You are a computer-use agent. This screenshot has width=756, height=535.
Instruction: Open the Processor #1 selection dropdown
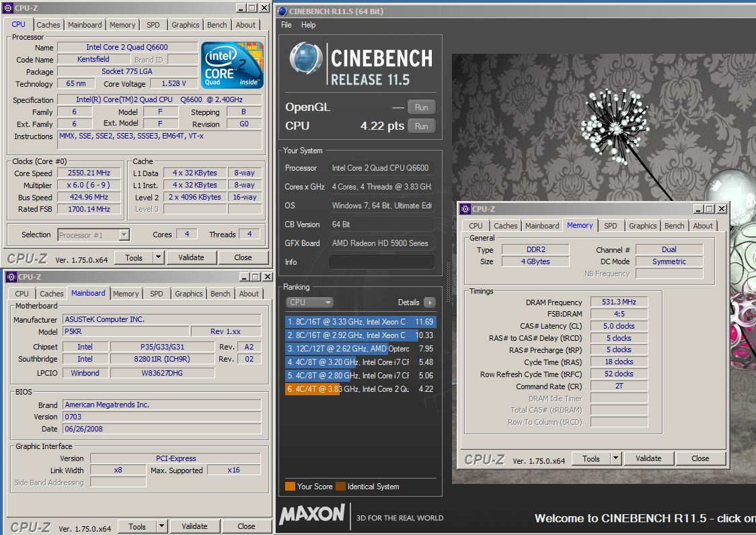pyautogui.click(x=124, y=235)
